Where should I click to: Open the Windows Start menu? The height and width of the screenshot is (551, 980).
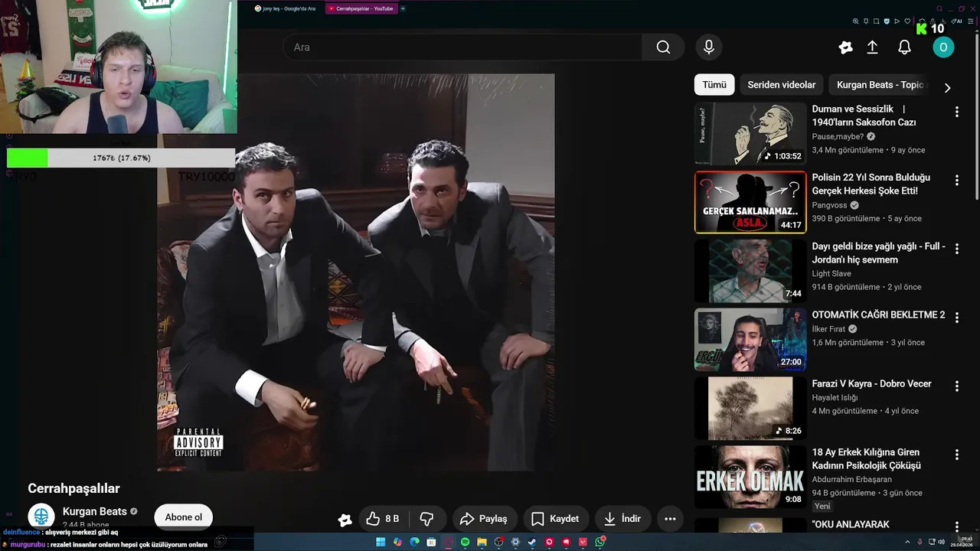[x=381, y=542]
